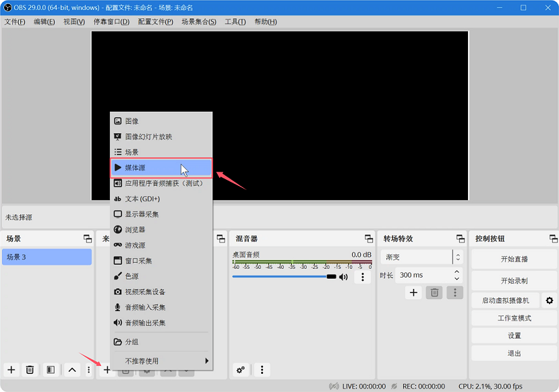The height and width of the screenshot is (392, 559).
Task: Open the 帮助(H) menu
Action: point(266,22)
